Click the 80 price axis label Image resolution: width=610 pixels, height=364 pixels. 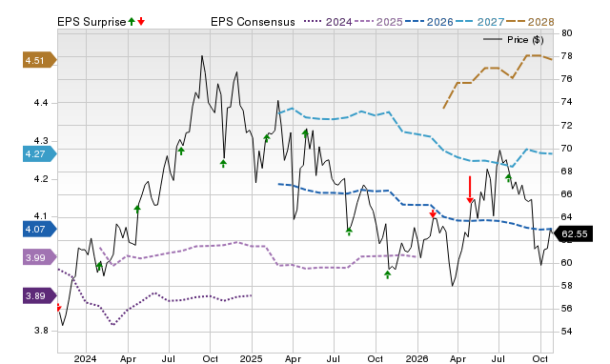(x=567, y=33)
